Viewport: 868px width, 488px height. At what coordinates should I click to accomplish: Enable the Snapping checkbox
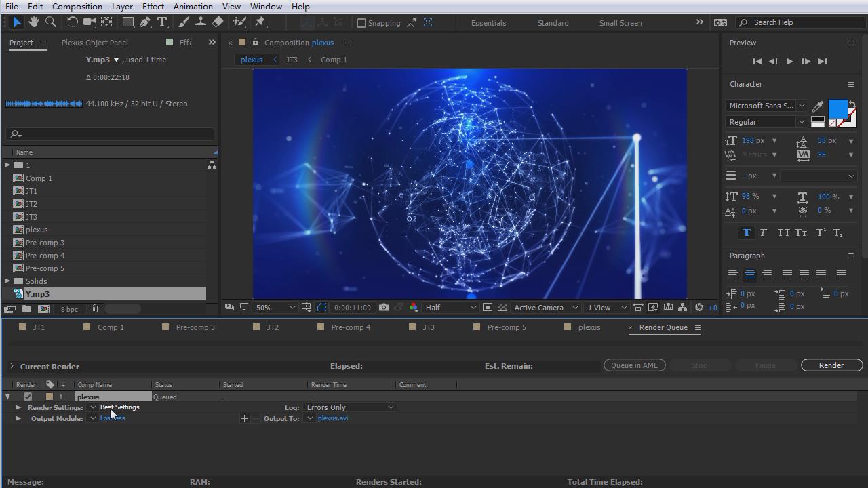(x=361, y=23)
